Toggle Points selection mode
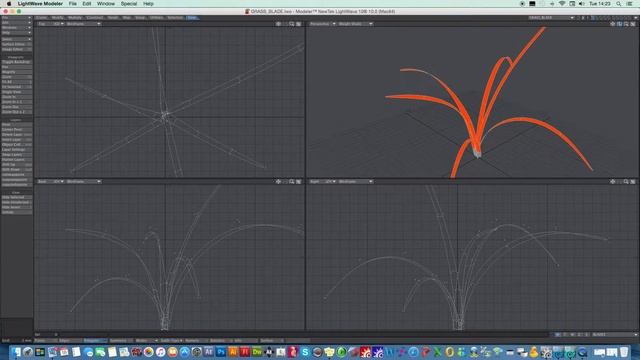This screenshot has width=640, height=360. tap(46, 340)
